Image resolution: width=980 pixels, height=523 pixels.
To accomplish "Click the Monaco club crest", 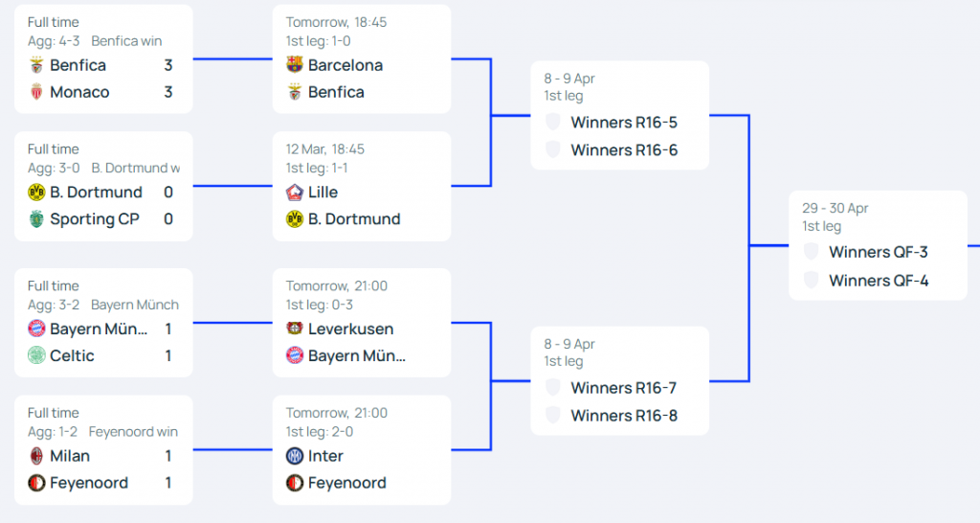I will (x=36, y=92).
